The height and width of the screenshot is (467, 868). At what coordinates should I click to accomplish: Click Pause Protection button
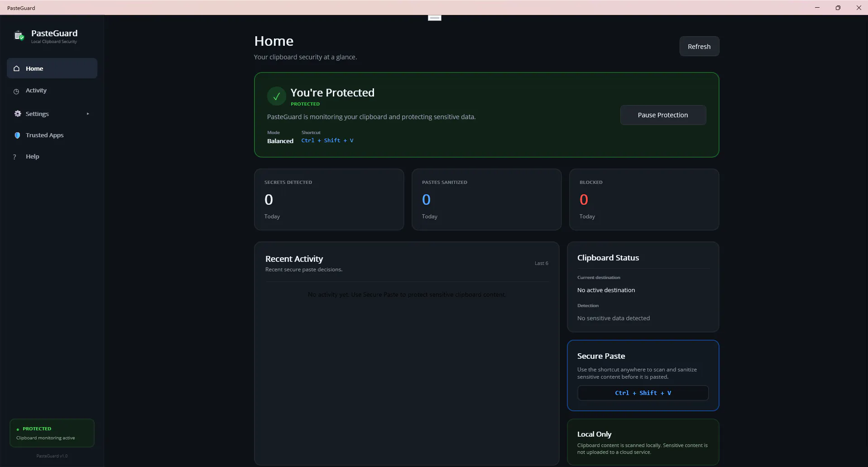663,115
